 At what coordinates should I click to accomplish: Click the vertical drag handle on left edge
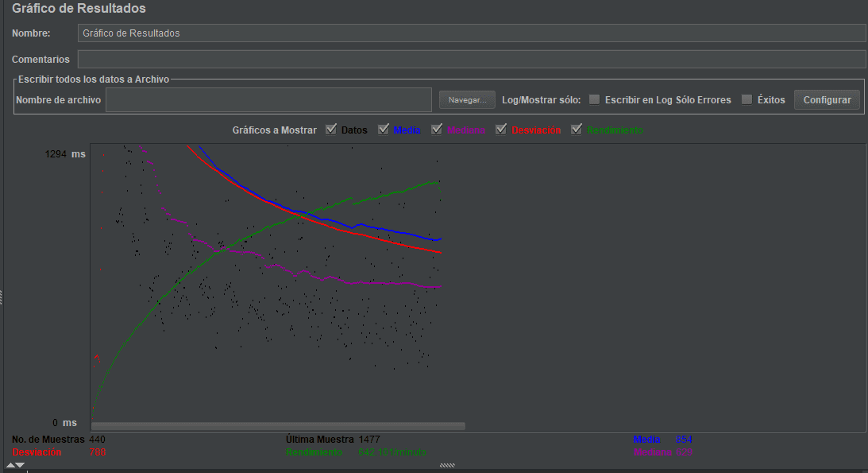point(3,298)
